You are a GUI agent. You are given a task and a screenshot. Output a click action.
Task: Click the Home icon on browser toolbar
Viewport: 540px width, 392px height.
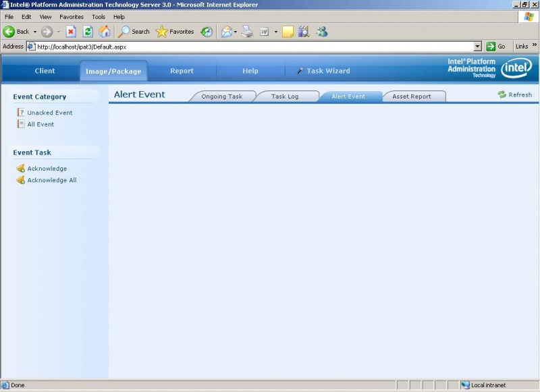tap(105, 31)
